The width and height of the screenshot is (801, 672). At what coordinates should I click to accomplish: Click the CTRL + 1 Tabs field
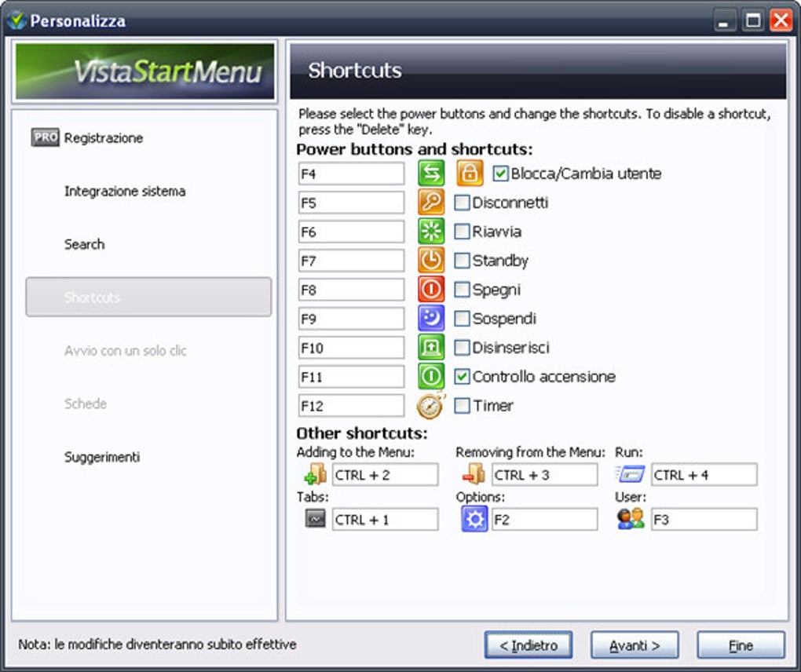[385, 520]
